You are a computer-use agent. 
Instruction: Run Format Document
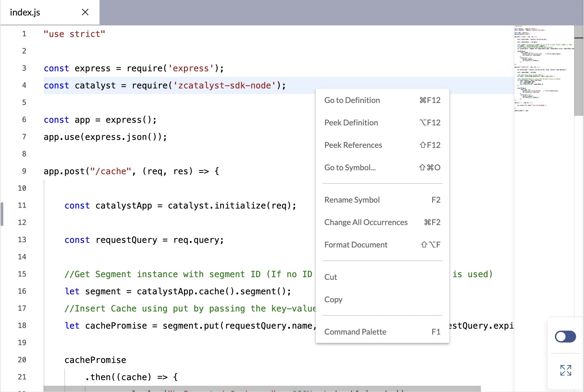[356, 245]
